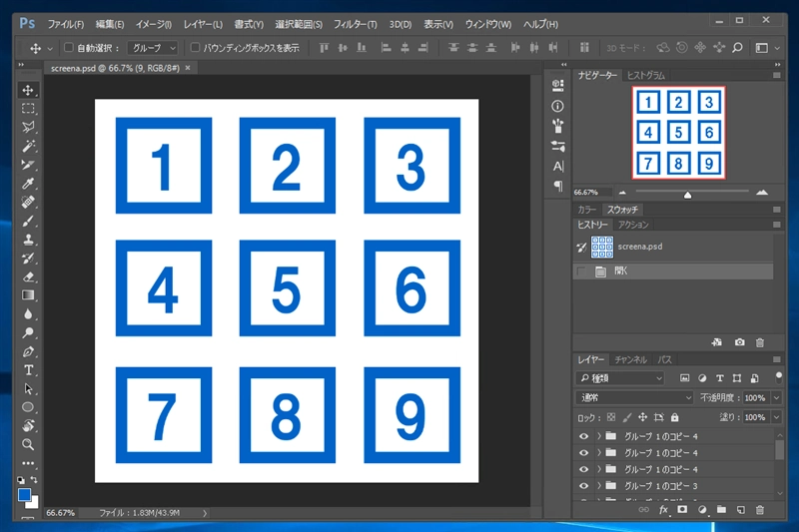Select the Rectangular Marquee tool
Screen dimensions: 799x532
click(x=28, y=109)
